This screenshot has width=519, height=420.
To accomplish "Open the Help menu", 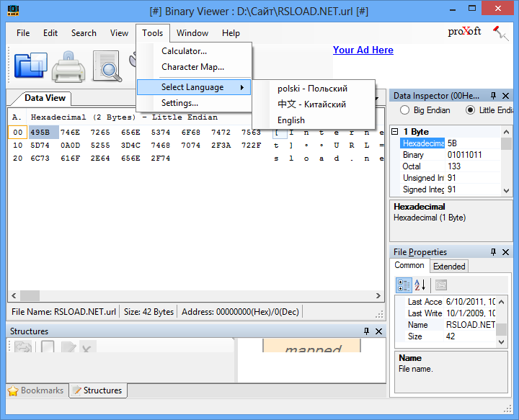I will 231,33.
